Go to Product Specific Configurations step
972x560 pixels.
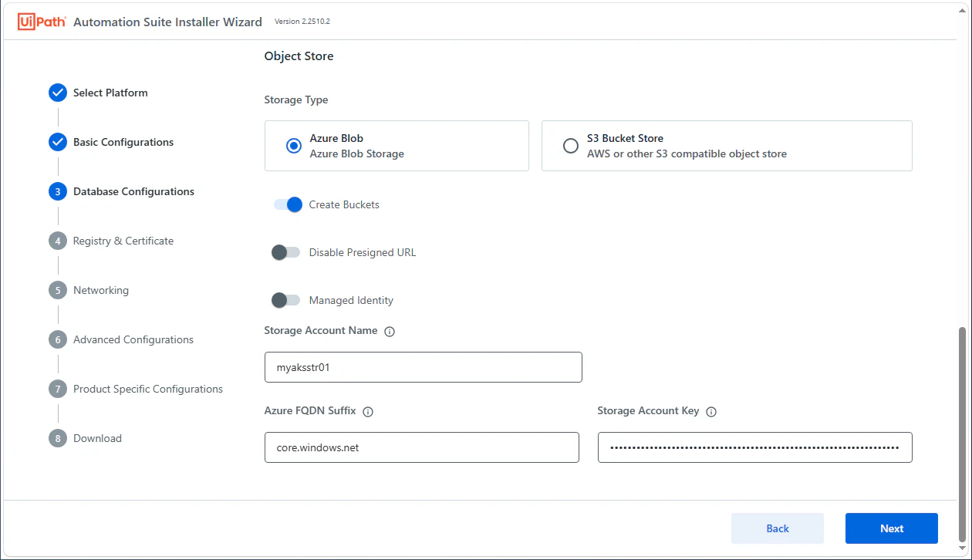148,389
